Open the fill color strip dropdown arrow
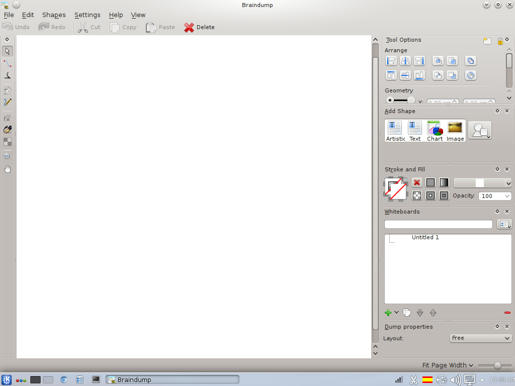The height and width of the screenshot is (386, 515). coord(508,183)
